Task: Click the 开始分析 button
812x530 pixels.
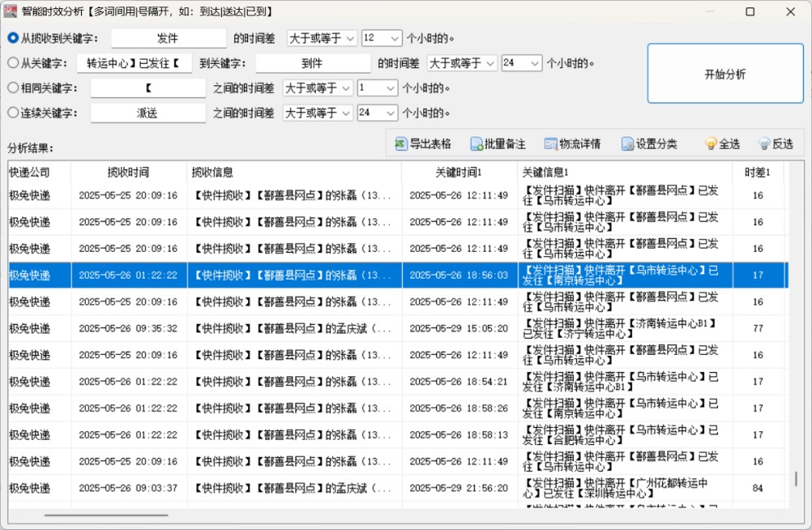Action: (725, 74)
